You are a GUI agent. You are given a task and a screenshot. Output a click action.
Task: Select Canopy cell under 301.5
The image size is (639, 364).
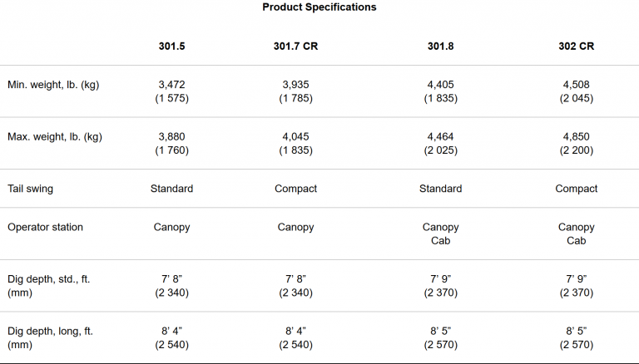(171, 227)
